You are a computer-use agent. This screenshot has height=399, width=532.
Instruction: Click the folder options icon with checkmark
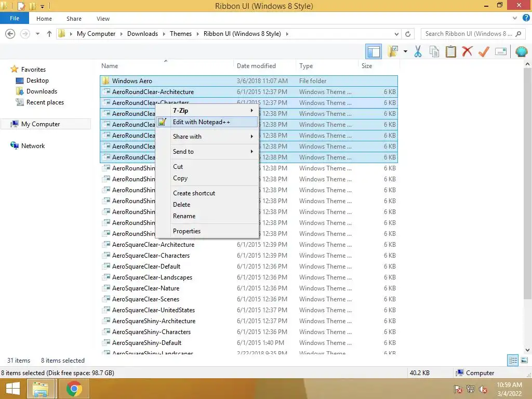(x=393, y=51)
